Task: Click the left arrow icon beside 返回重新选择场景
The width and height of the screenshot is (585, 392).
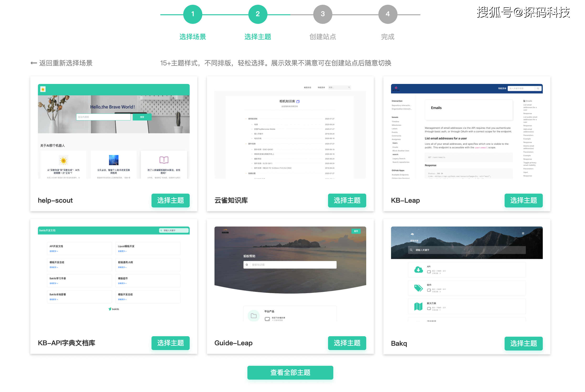Action: pyautogui.click(x=34, y=63)
